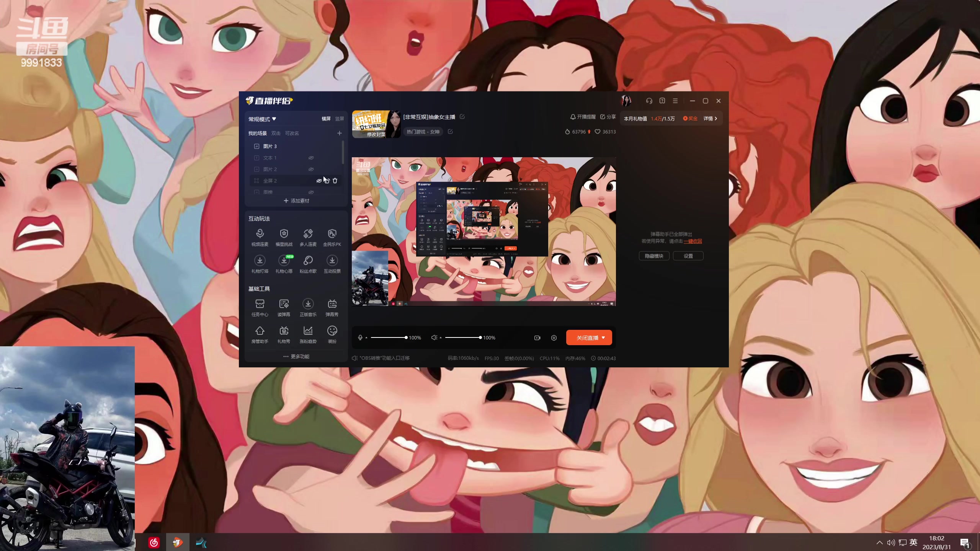The height and width of the screenshot is (551, 980).
Task: Open NetEase Music in the taskbar
Action: coord(154,542)
